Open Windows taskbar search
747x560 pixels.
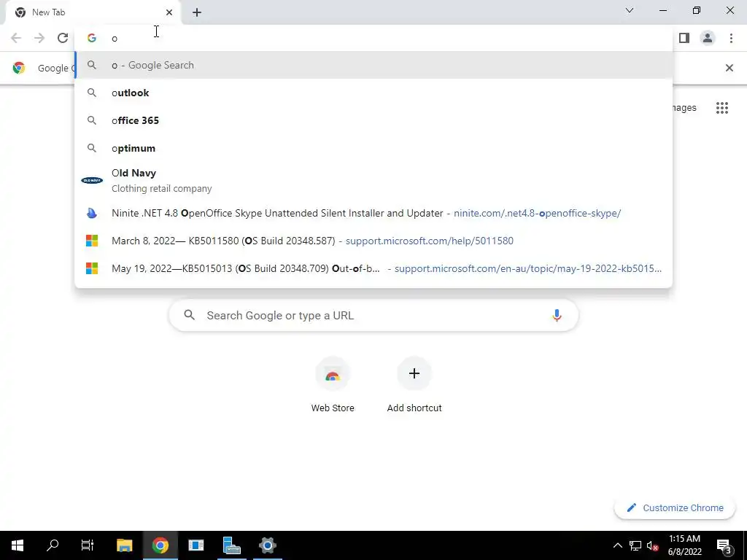pyautogui.click(x=53, y=545)
